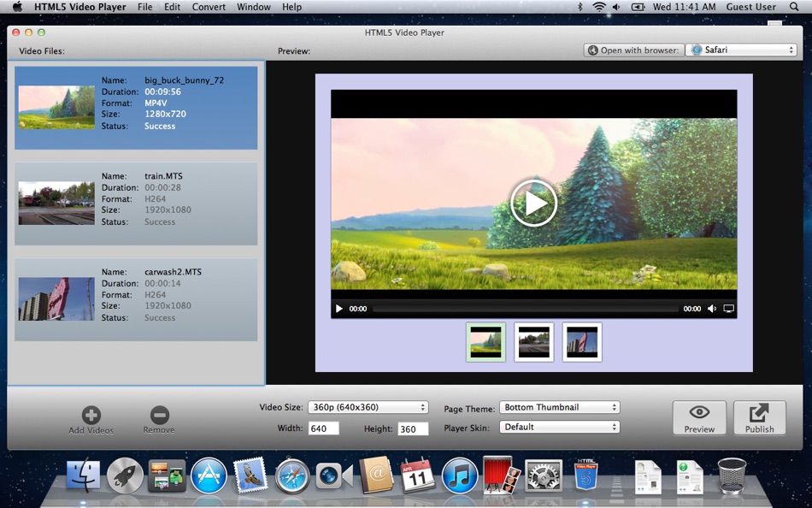Image resolution: width=812 pixels, height=508 pixels.
Task: Click the video seek progress bar
Action: coord(525,309)
